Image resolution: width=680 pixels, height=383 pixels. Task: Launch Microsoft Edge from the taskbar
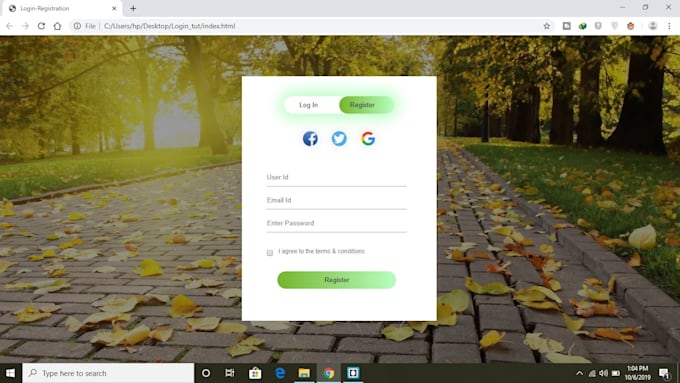[x=280, y=373]
